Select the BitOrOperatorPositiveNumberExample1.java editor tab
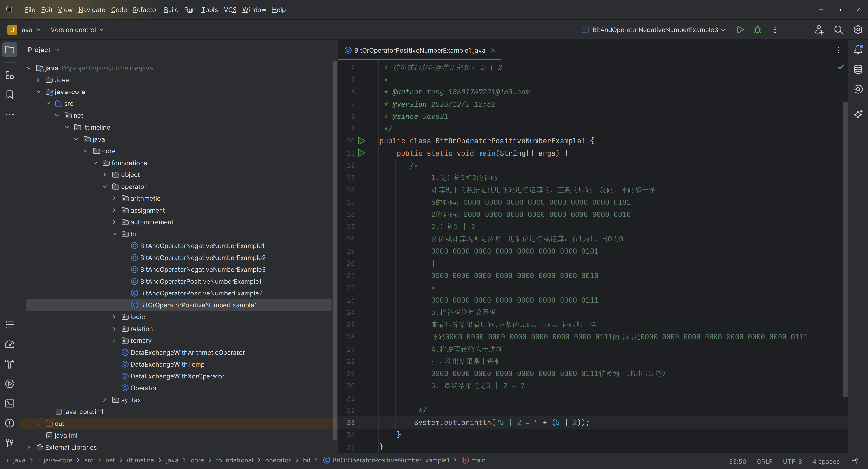 click(419, 50)
